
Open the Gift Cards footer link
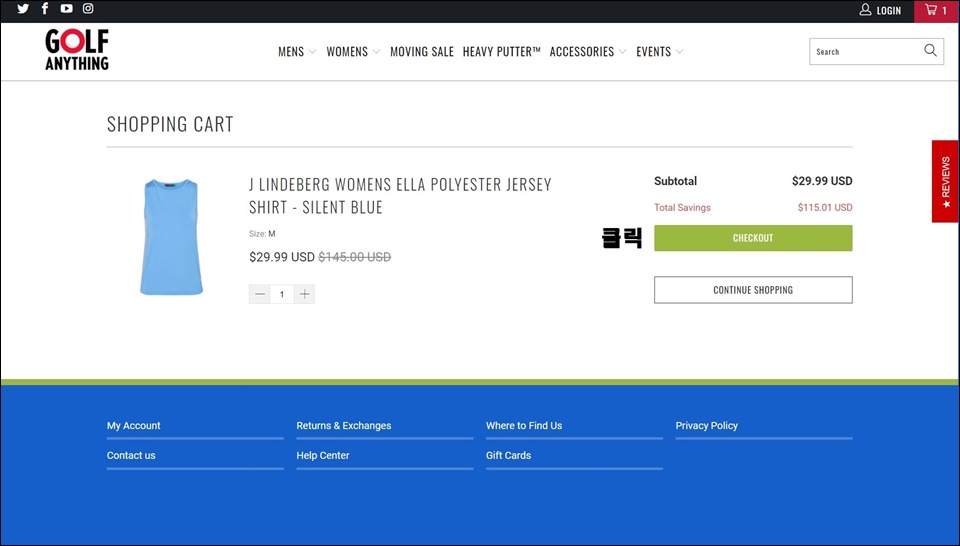coord(508,455)
